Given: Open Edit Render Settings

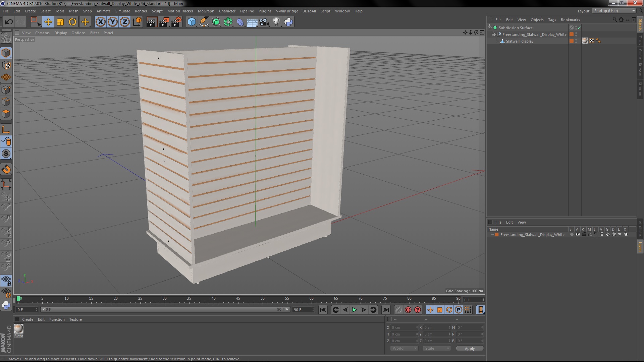Looking at the screenshot, I should 176,22.
